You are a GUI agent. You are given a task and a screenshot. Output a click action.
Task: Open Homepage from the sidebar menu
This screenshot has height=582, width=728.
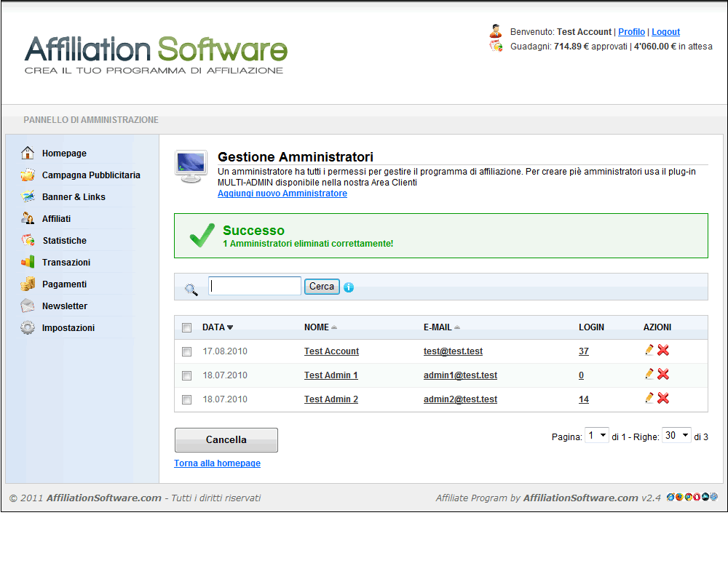click(x=64, y=154)
